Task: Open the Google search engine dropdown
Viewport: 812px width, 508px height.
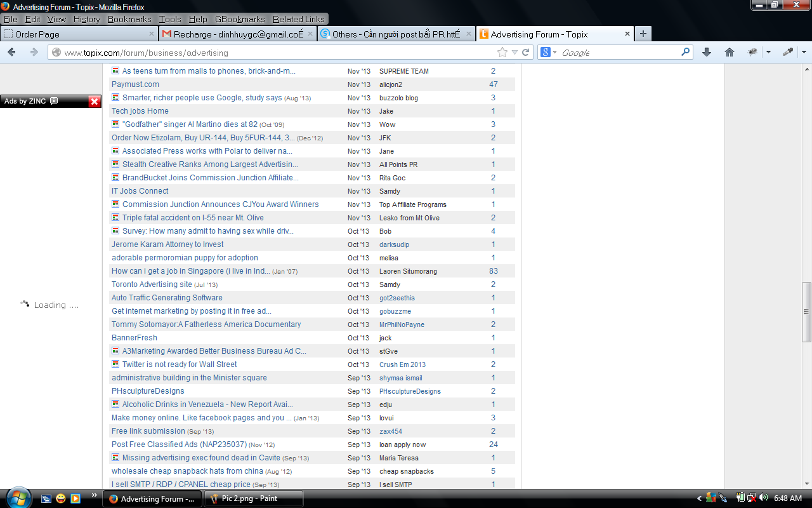Action: 554,53
